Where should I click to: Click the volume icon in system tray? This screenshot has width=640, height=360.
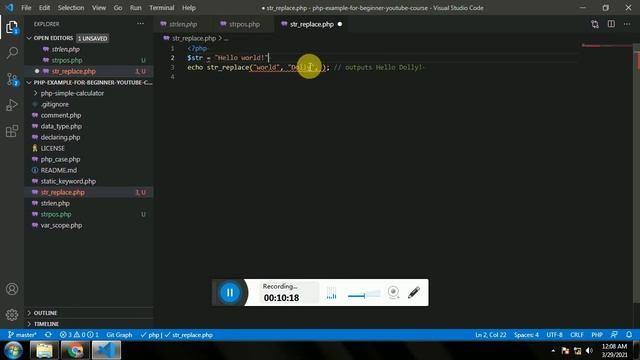coord(589,351)
